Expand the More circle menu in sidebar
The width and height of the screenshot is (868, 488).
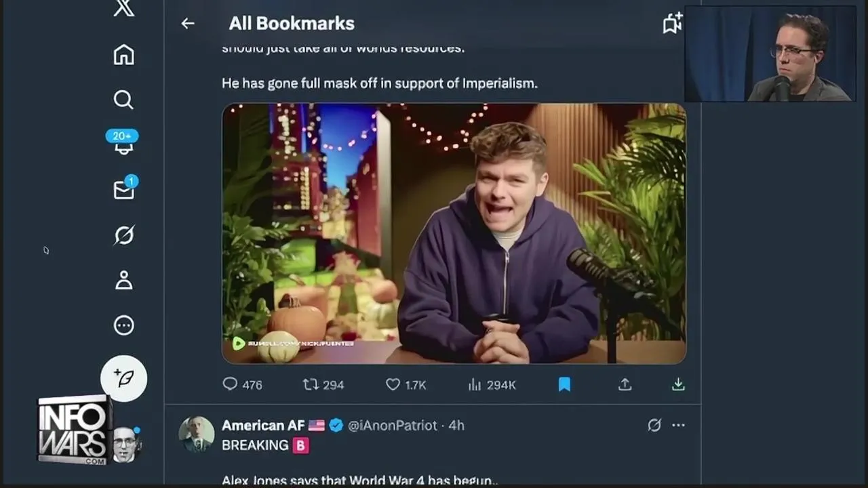coord(123,325)
